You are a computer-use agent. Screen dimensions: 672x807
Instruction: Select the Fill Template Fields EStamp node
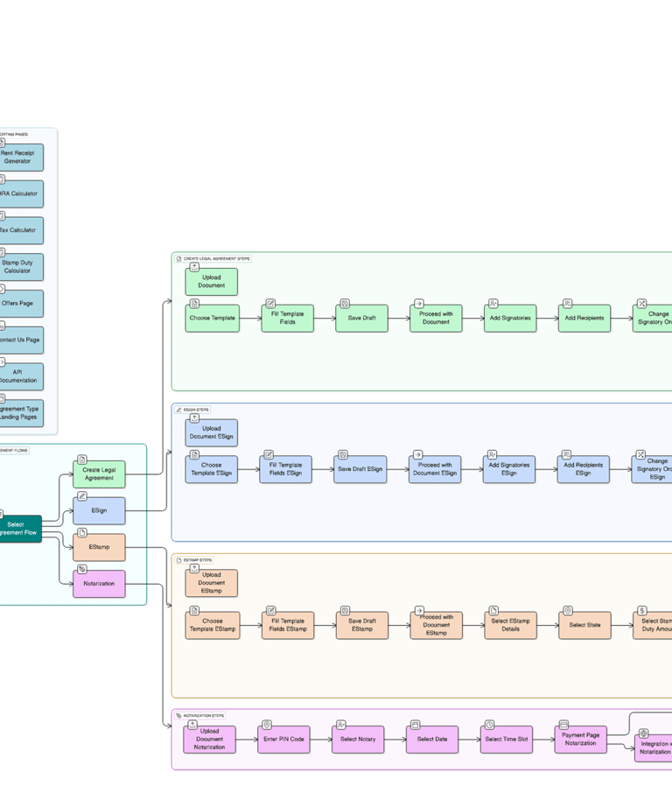(288, 625)
